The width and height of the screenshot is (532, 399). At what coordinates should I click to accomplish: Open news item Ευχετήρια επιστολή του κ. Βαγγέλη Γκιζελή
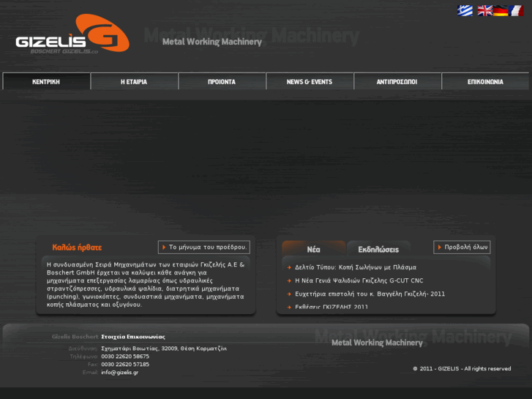(x=370, y=294)
